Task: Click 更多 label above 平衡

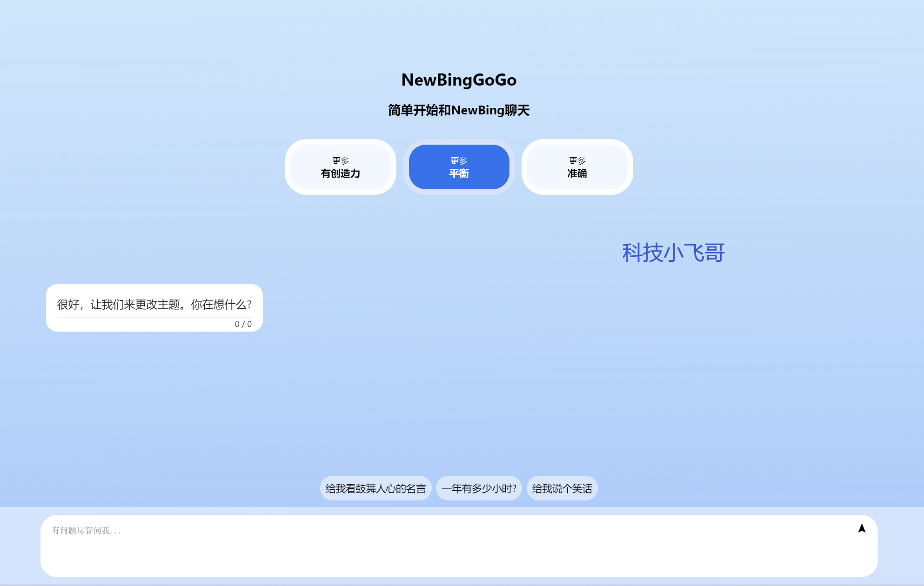Action: [459, 160]
